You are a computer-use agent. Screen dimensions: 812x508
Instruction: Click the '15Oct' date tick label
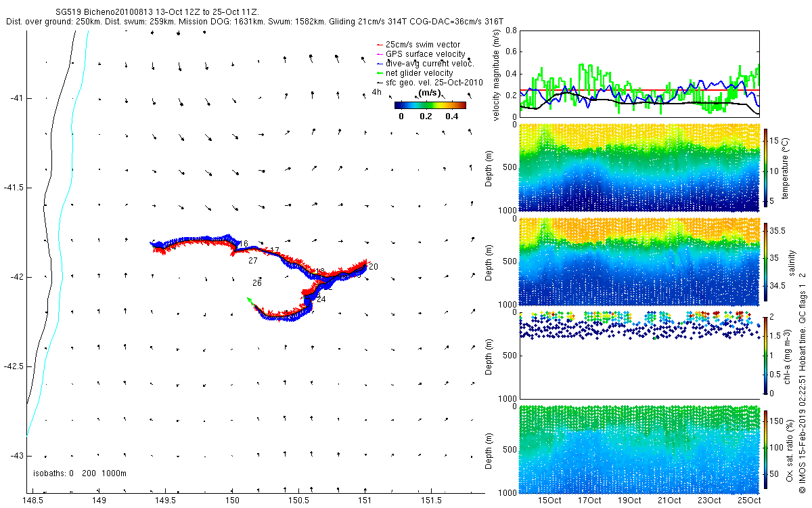549,501
